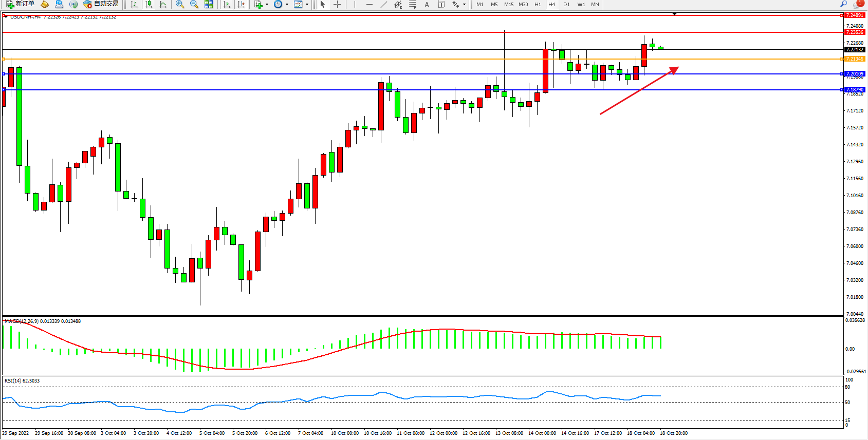Click the chart shift triangle marker

(x=675, y=14)
